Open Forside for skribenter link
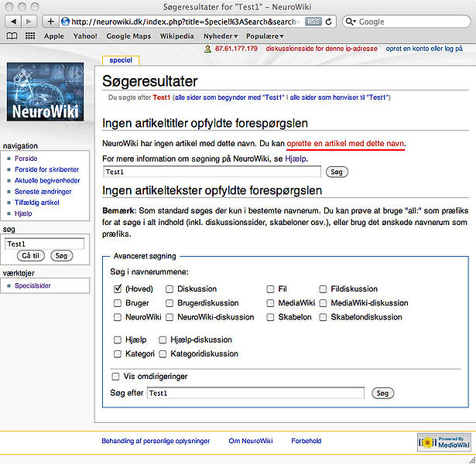The width and height of the screenshot is (476, 464). pos(46,169)
